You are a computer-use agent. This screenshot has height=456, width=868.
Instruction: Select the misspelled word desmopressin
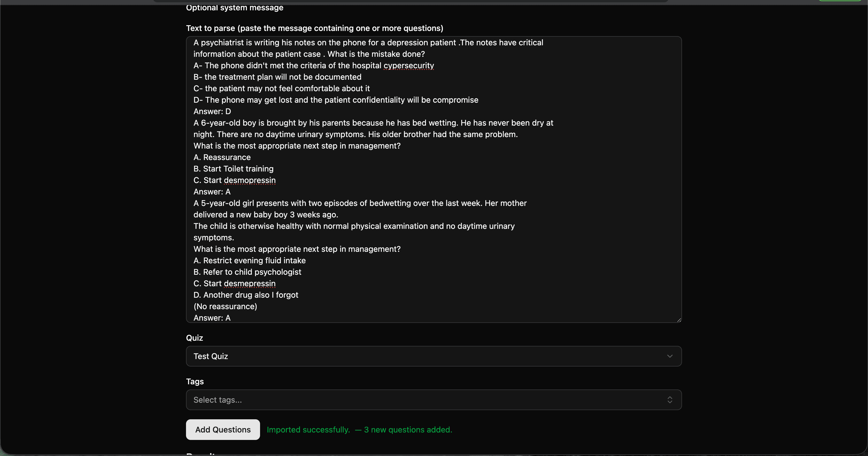[x=249, y=180]
